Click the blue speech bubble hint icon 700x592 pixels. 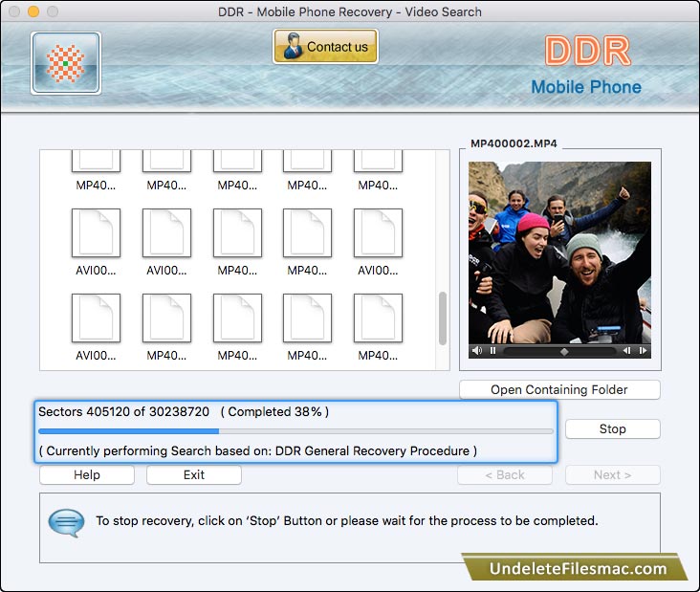(66, 522)
